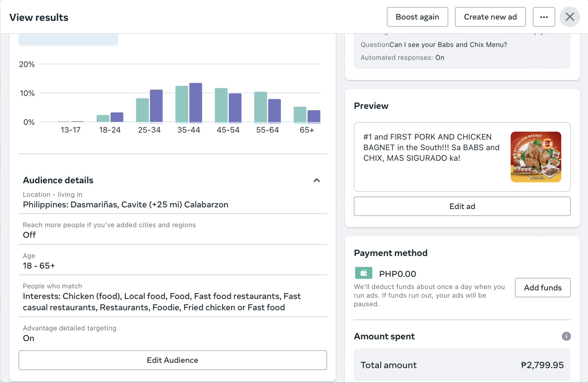Open the chicken bagnet ad thumbnail
The image size is (588, 383).
point(536,157)
